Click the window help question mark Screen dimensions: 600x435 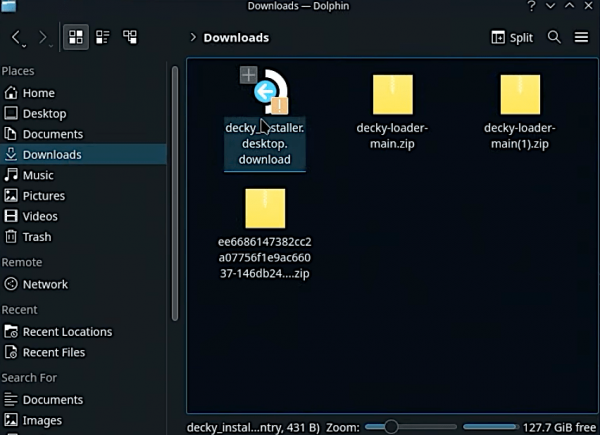tap(532, 6)
